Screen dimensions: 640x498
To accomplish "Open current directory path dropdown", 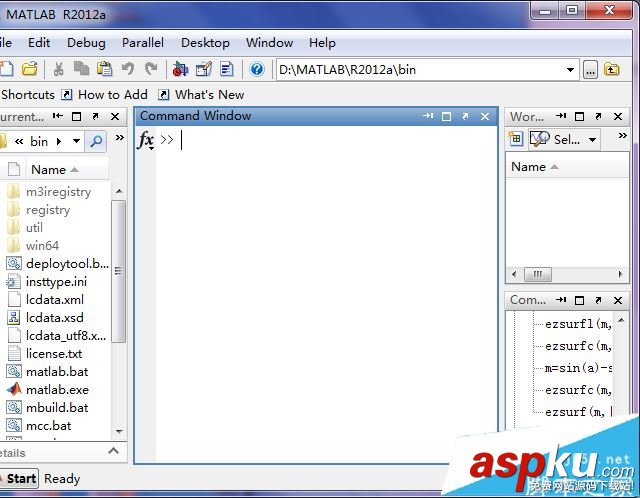I will pyautogui.click(x=571, y=70).
